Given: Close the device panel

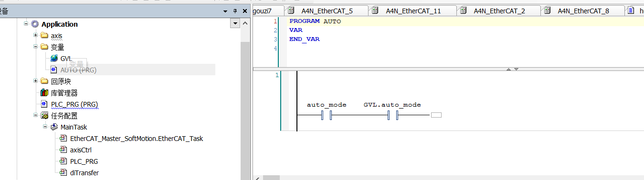Looking at the screenshot, I should click(244, 10).
